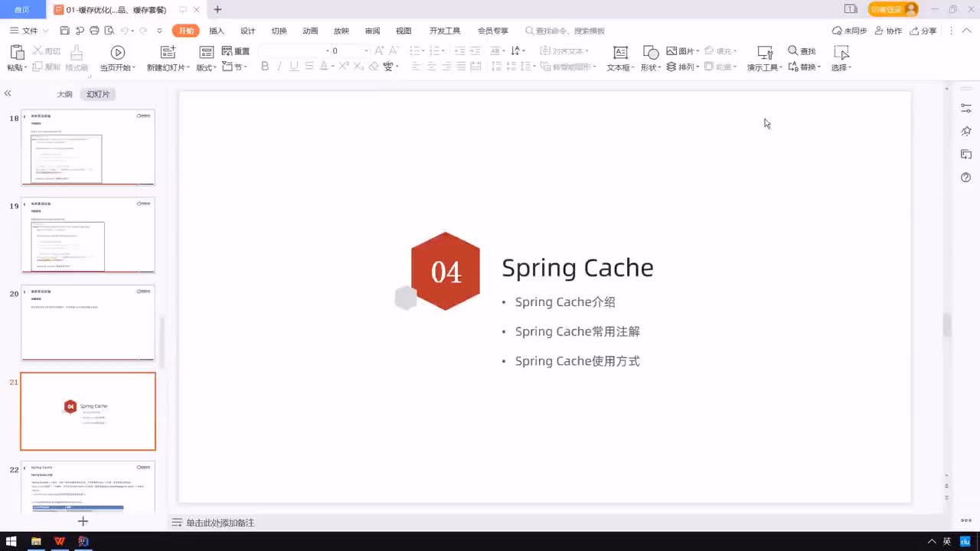Switch to the Design tab
Image resolution: width=980 pixels, height=551 pixels.
click(x=248, y=31)
